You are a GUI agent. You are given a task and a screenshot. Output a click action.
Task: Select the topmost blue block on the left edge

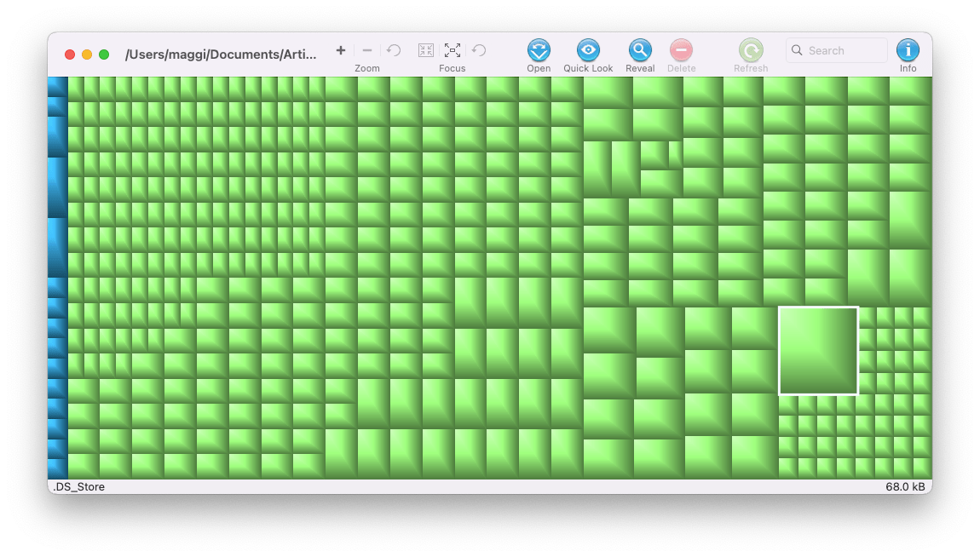[x=57, y=86]
